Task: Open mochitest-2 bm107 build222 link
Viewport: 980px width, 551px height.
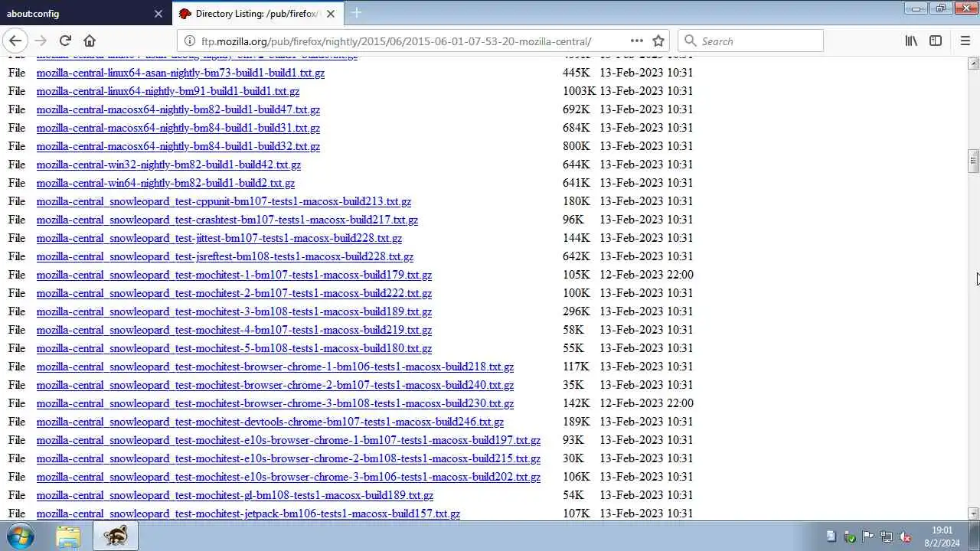Action: (234, 293)
